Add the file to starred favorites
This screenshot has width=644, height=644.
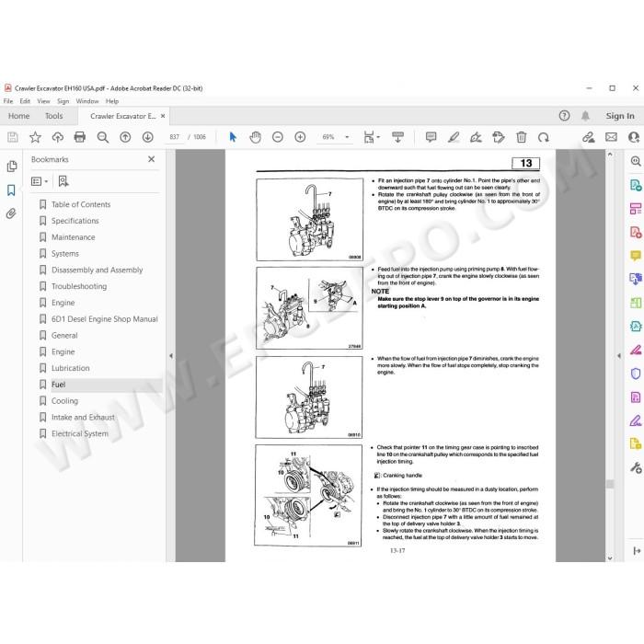(x=35, y=137)
